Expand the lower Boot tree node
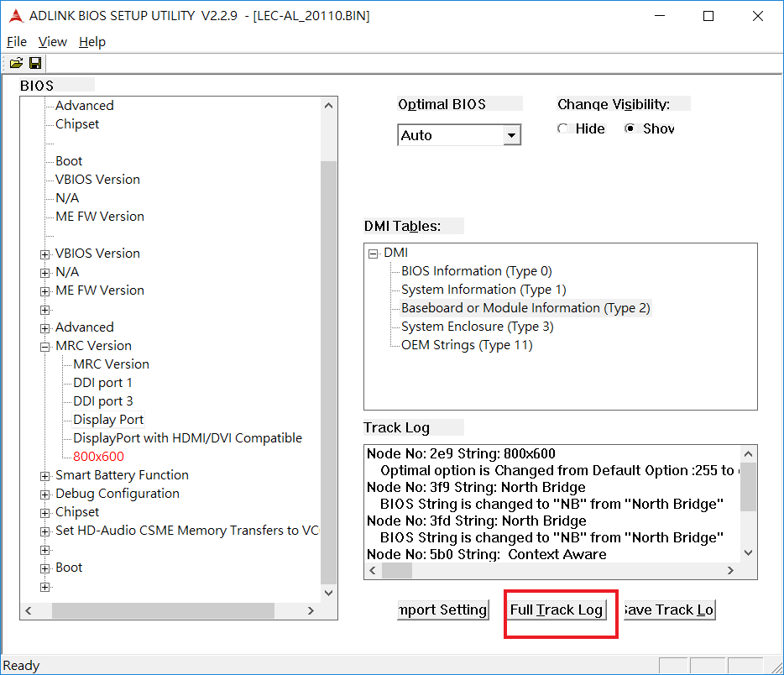The height and width of the screenshot is (675, 784). click(x=45, y=568)
